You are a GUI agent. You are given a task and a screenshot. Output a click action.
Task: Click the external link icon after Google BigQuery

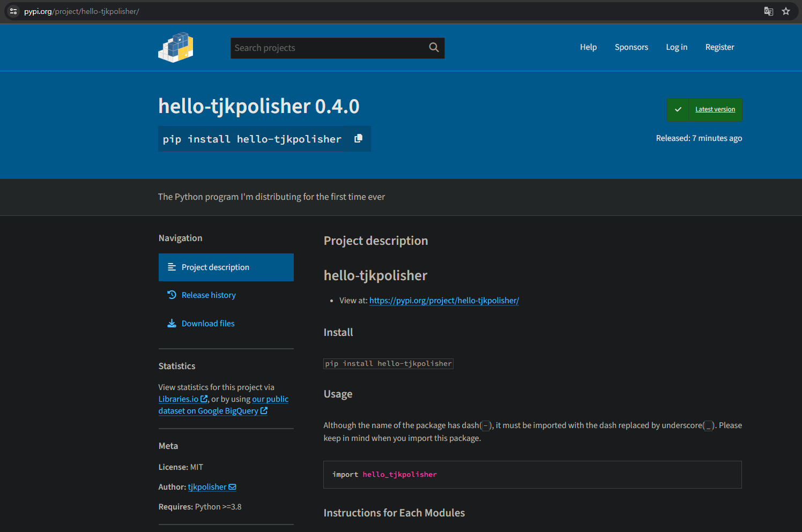pyautogui.click(x=264, y=410)
